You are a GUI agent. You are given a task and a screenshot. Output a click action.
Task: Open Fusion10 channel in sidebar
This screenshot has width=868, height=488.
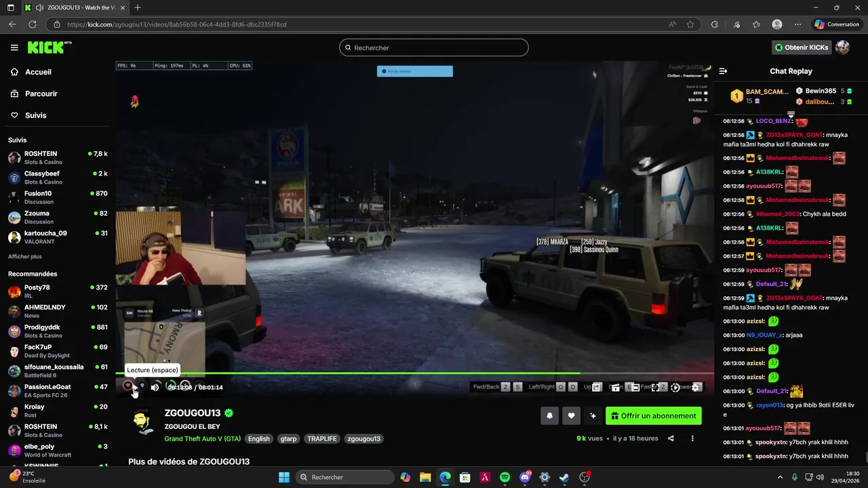pos(58,197)
